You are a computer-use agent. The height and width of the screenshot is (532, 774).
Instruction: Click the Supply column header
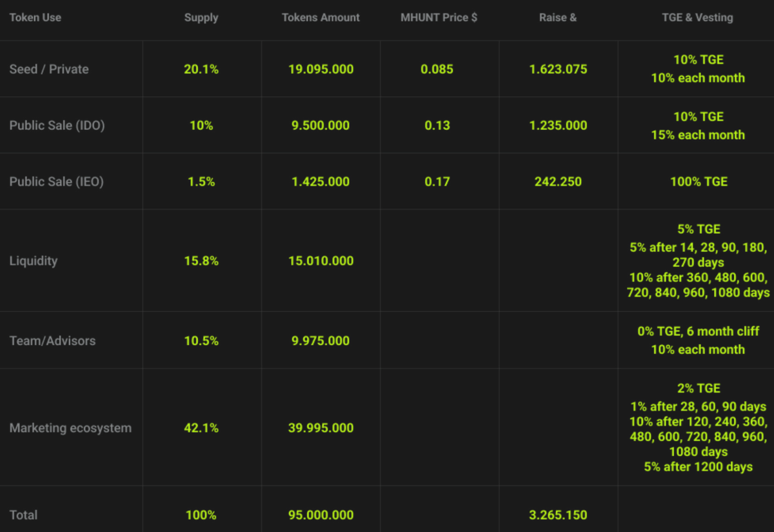point(201,17)
